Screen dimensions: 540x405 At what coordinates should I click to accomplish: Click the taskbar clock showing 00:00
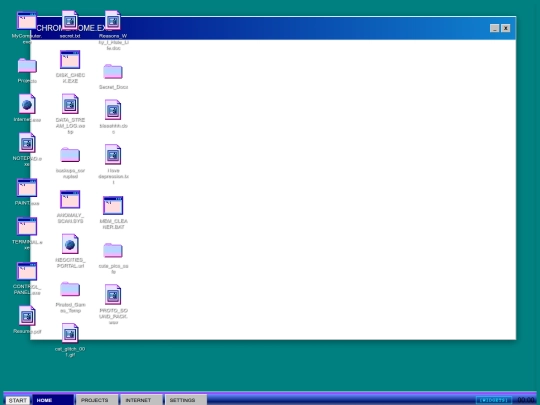coord(526,400)
